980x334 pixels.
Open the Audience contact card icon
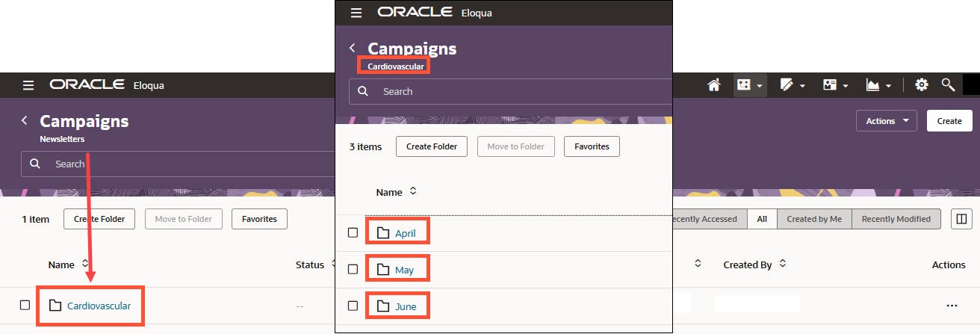point(834,85)
